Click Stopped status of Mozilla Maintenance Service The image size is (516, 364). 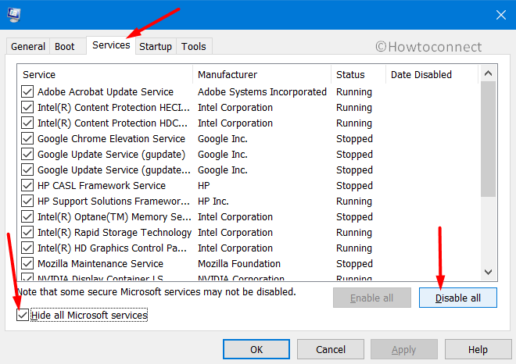pos(354,264)
